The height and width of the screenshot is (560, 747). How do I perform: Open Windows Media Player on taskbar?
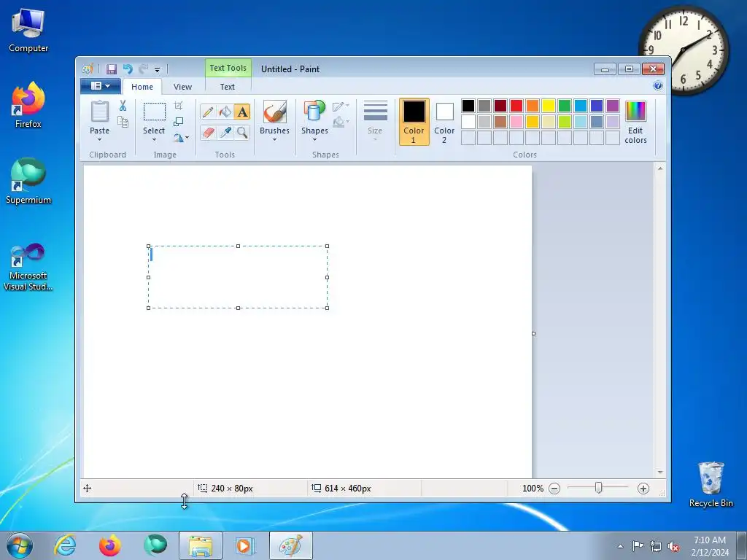coord(245,545)
